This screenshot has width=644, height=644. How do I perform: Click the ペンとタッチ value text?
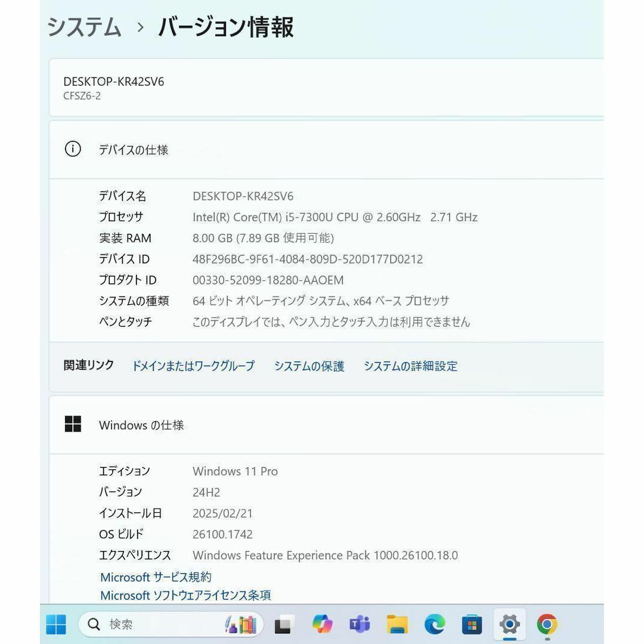pyautogui.click(x=331, y=322)
